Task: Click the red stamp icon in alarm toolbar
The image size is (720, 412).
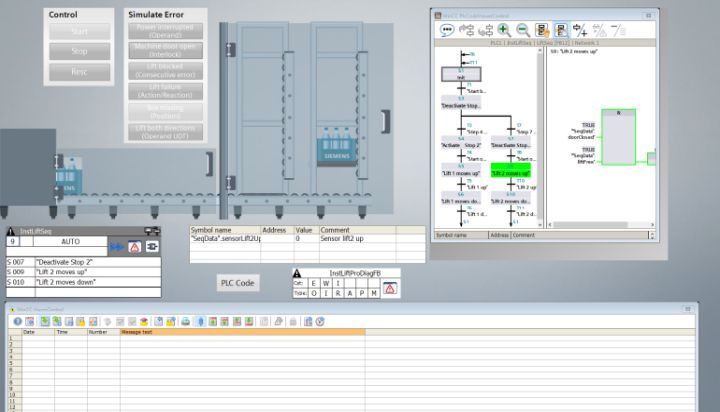Action: click(x=144, y=322)
